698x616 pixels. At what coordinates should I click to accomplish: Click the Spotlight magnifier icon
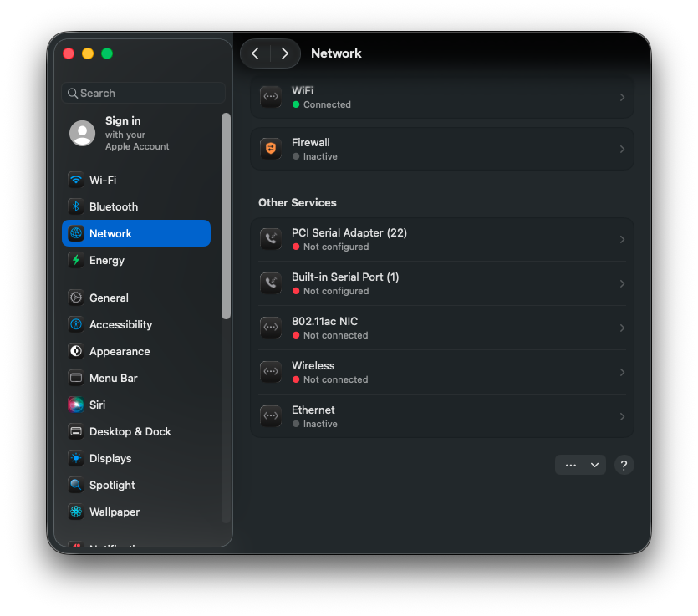click(76, 485)
